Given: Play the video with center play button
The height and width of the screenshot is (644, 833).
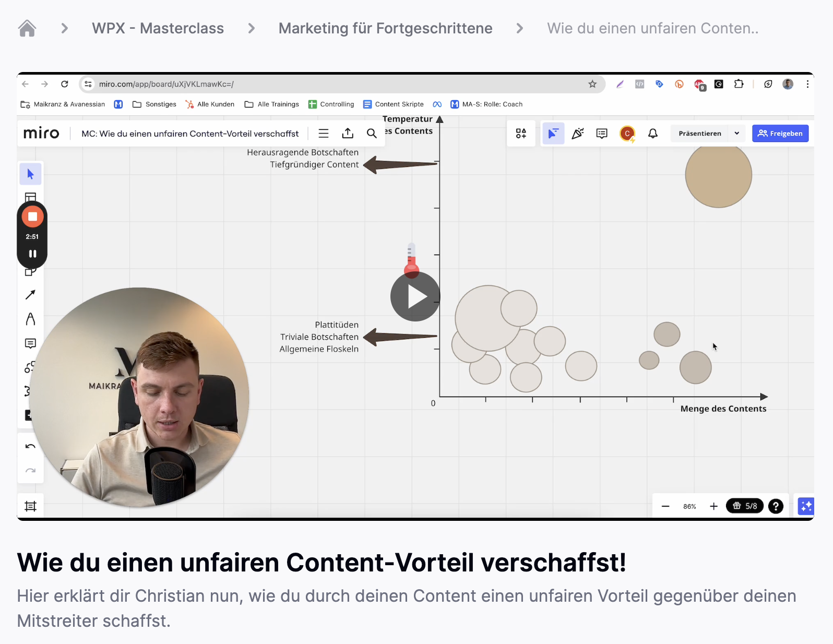Looking at the screenshot, I should 415,296.
